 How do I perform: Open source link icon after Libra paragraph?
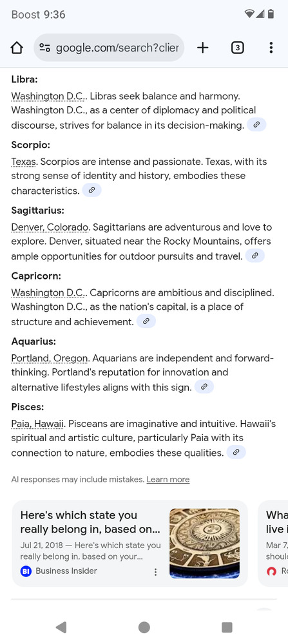click(256, 125)
